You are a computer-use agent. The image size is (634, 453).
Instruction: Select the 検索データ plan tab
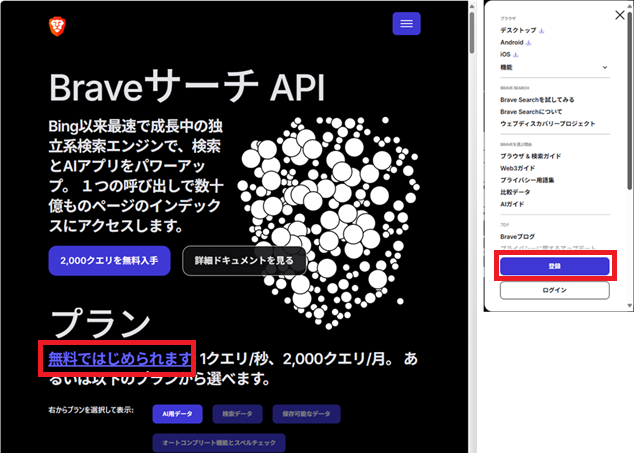237,414
